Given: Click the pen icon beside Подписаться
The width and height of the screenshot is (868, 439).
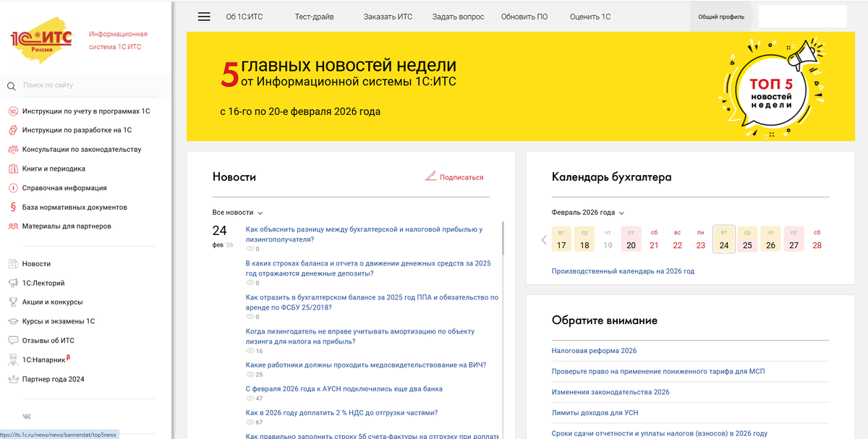Looking at the screenshot, I should click(431, 176).
